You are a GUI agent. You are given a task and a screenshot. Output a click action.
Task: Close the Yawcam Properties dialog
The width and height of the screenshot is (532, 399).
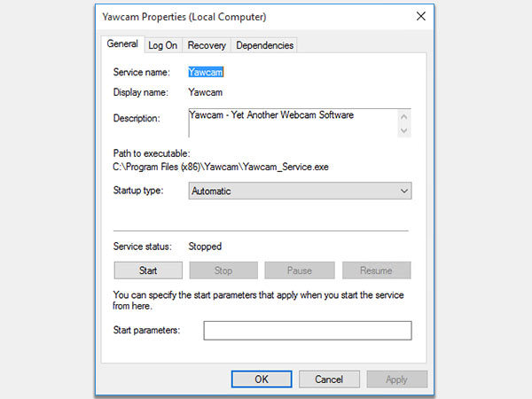(419, 17)
